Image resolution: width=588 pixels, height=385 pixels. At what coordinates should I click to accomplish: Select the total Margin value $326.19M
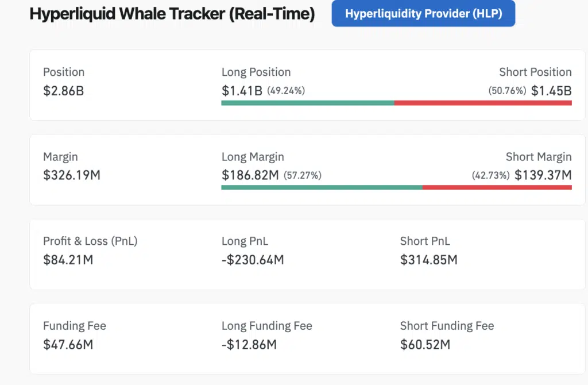(71, 175)
